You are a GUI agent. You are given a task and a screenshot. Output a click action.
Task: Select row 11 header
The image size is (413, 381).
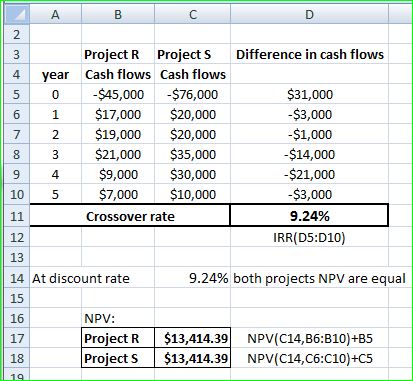[17, 216]
